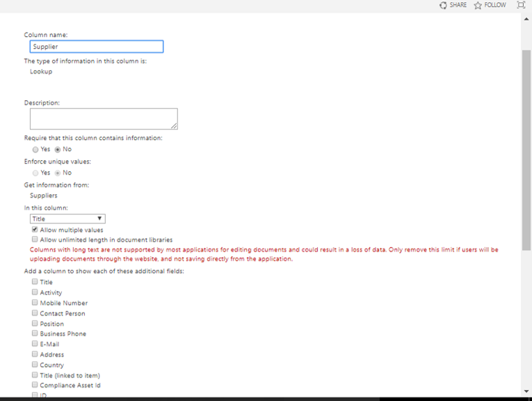Open the In this column Title dropdown
This screenshot has width=532, height=401.
(67, 219)
